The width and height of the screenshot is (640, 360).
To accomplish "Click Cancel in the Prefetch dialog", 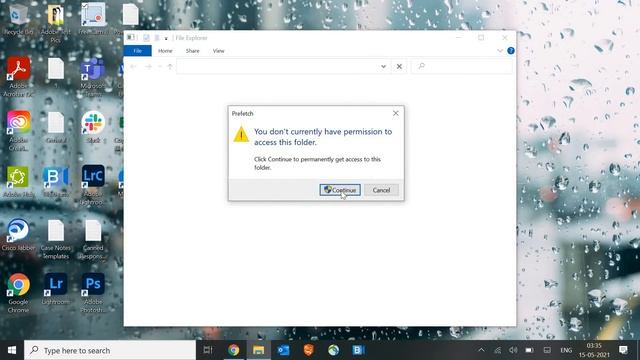I will (x=381, y=190).
